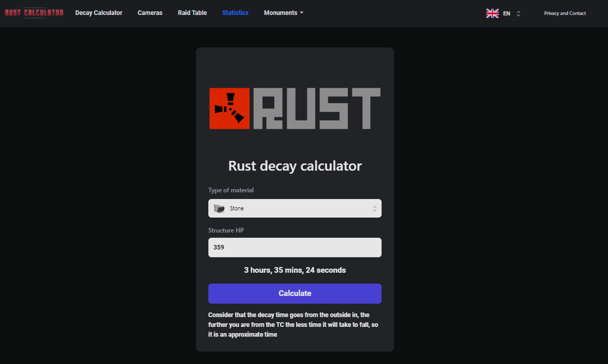Click the 'Structure HP' label

[226, 230]
